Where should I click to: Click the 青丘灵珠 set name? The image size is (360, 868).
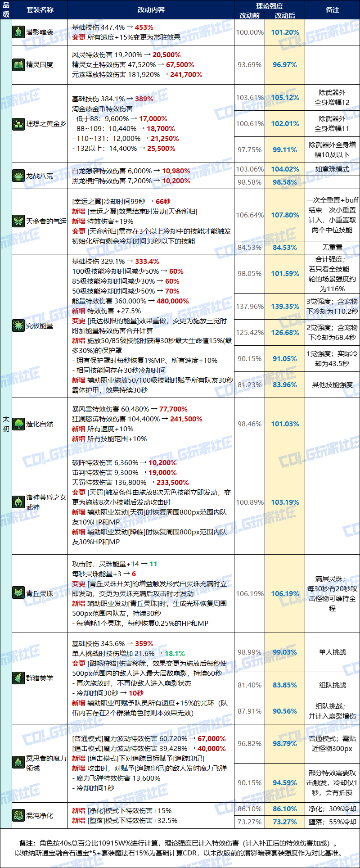tap(40, 593)
